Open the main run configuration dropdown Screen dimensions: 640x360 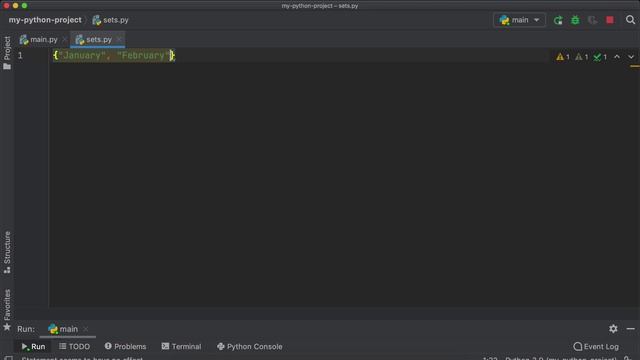tap(519, 20)
